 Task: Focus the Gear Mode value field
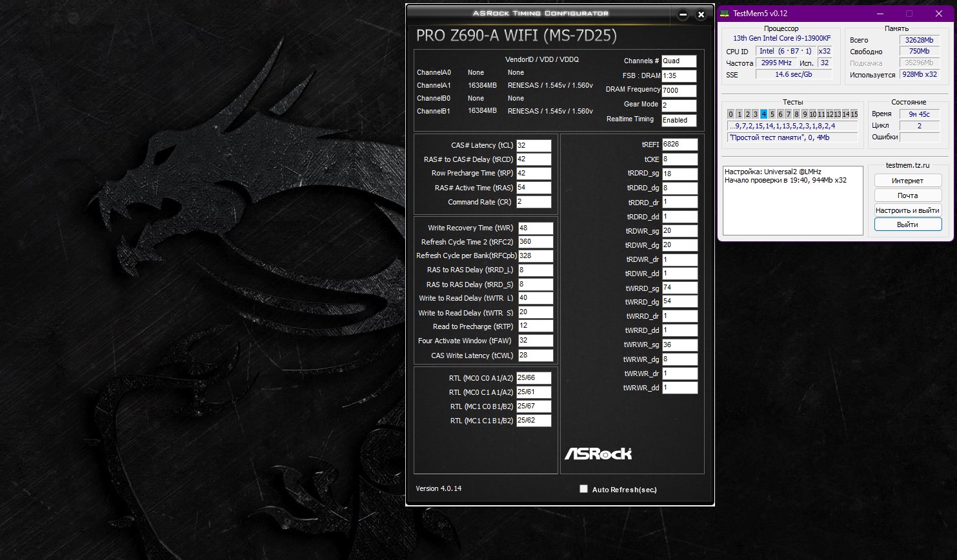679,106
